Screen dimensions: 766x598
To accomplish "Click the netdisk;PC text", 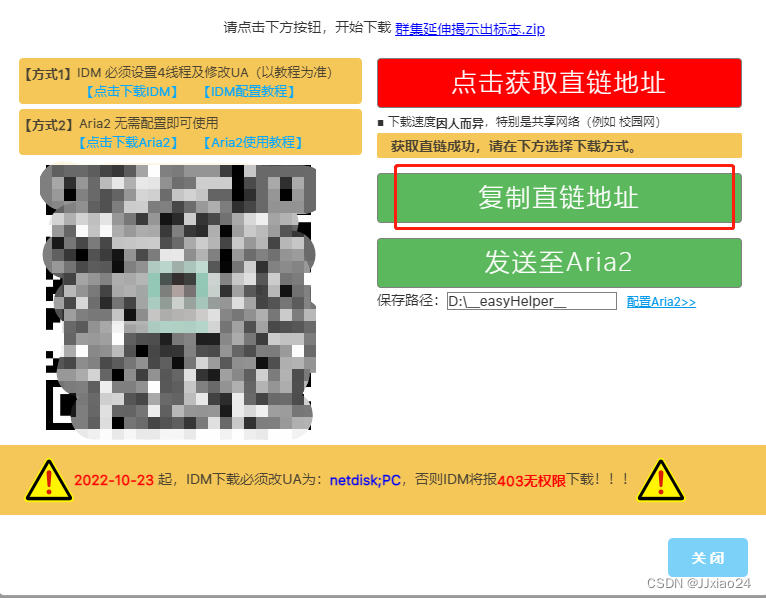I will tap(365, 480).
